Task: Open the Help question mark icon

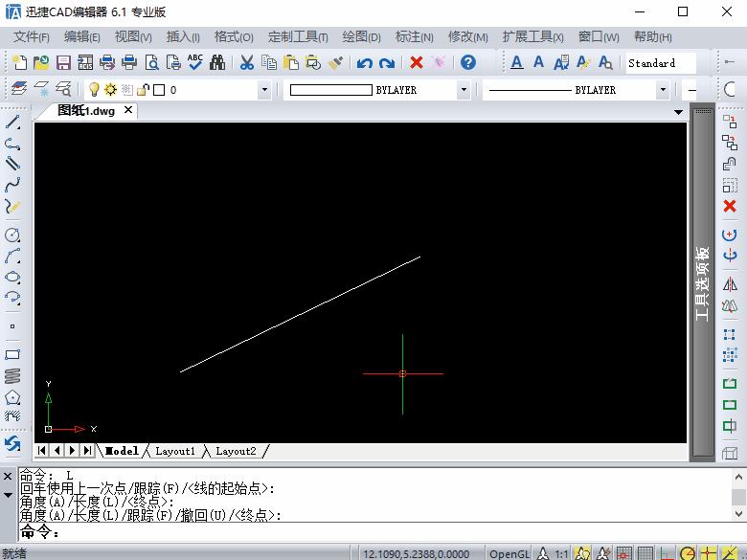Action: [x=468, y=63]
